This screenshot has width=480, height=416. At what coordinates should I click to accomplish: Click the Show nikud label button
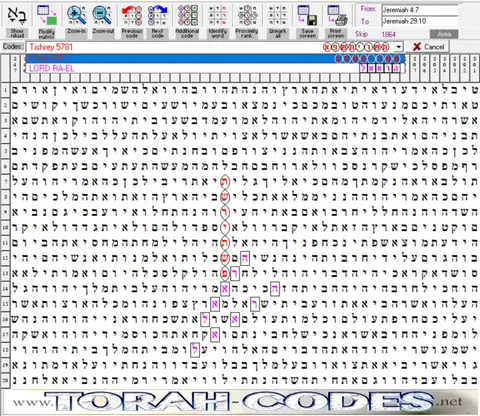point(17,33)
